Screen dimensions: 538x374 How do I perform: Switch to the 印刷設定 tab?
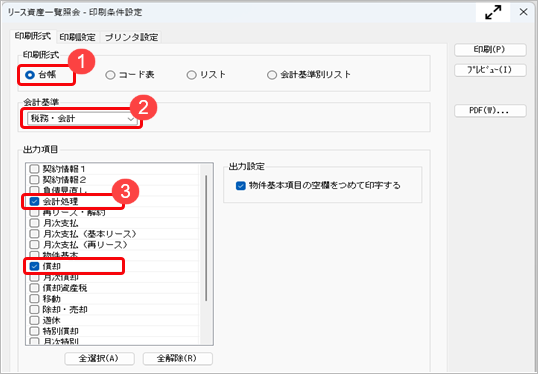pos(78,37)
